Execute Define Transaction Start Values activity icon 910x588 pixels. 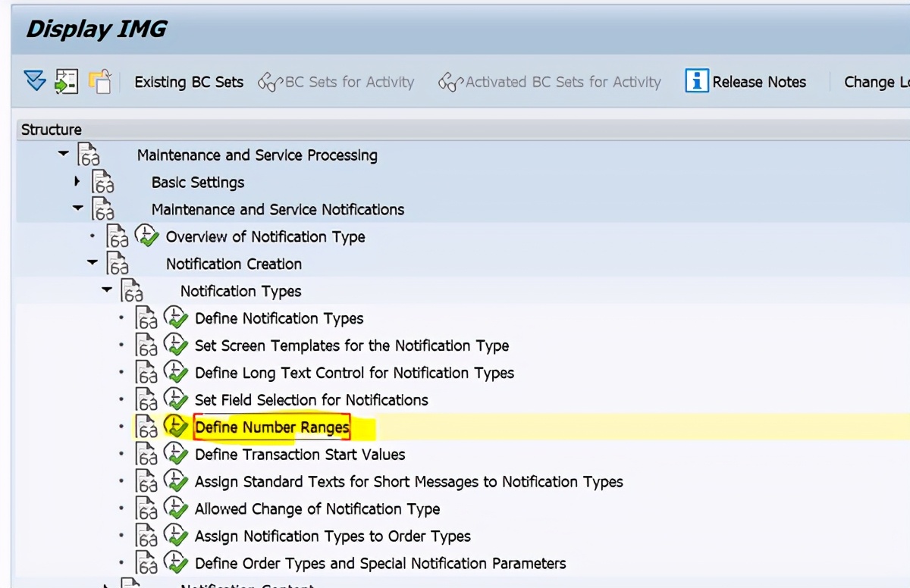(175, 454)
